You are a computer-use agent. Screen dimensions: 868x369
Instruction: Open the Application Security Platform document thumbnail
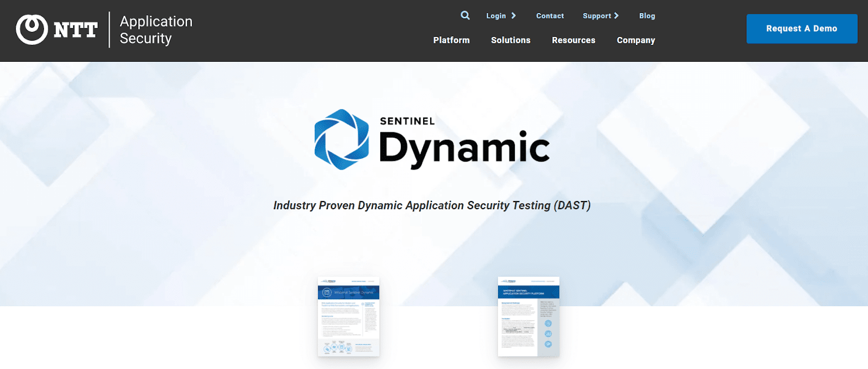click(x=528, y=317)
